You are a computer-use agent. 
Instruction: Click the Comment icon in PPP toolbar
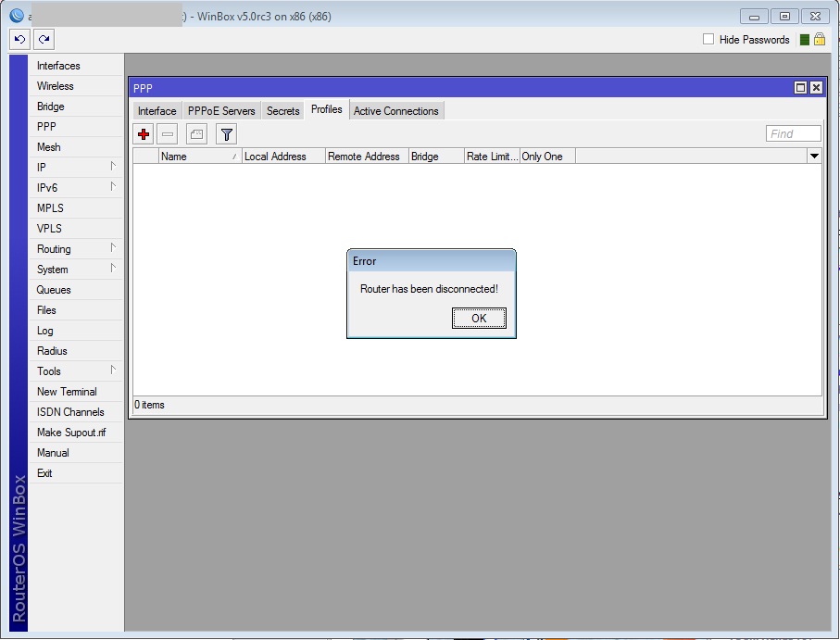[196, 134]
